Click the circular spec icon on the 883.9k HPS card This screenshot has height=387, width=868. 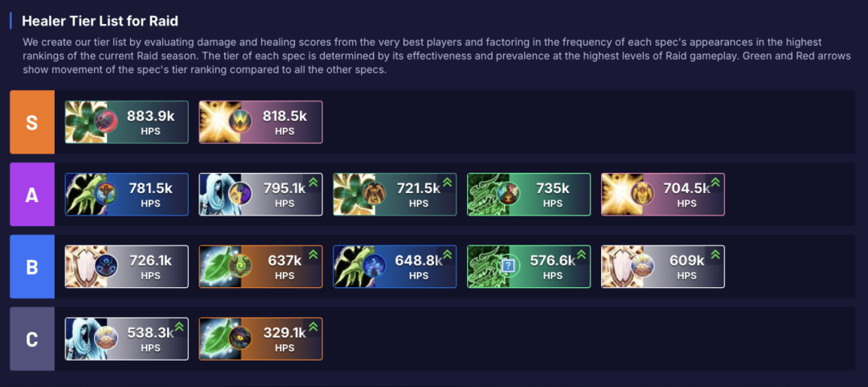(106, 121)
